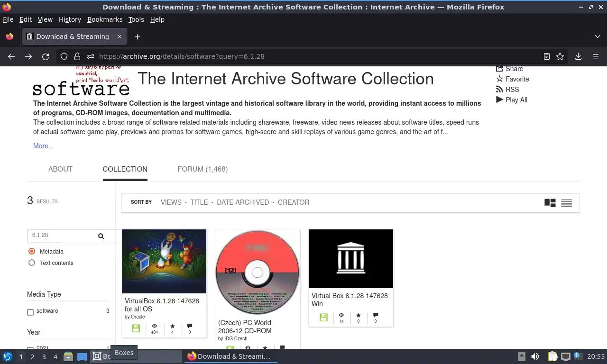Bookmark this page with the star icon

pos(560,56)
